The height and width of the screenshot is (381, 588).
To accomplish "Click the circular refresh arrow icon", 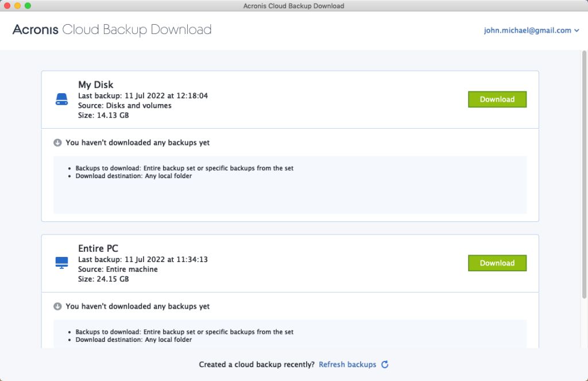I will pos(385,364).
